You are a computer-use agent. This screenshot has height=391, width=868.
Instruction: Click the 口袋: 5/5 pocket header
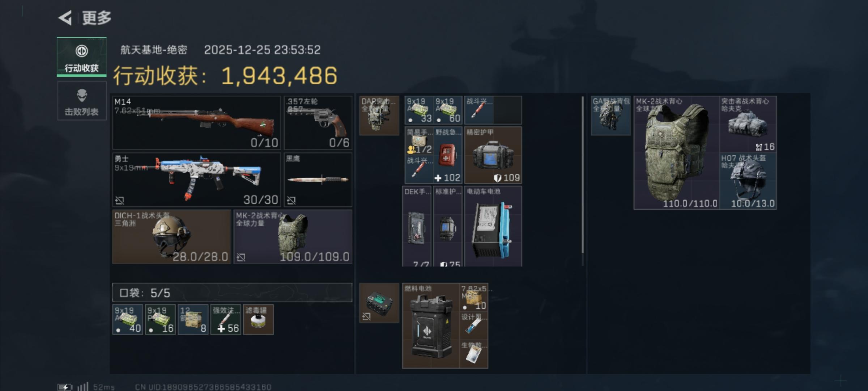(x=232, y=293)
